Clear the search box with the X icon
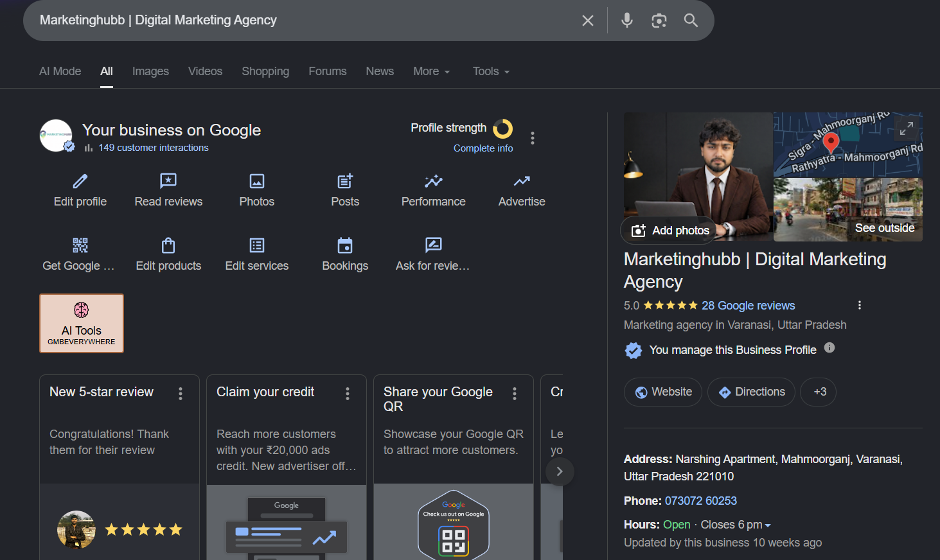The width and height of the screenshot is (940, 560). [587, 21]
